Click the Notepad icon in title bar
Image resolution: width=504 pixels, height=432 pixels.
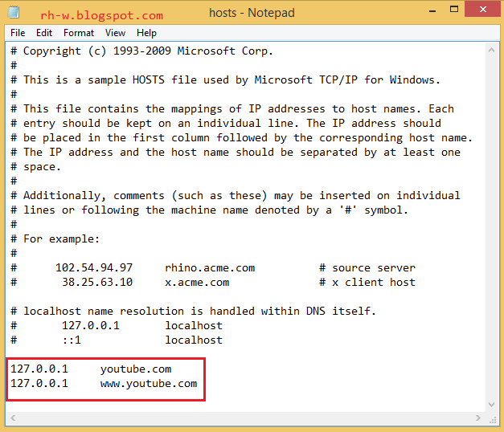click(14, 12)
